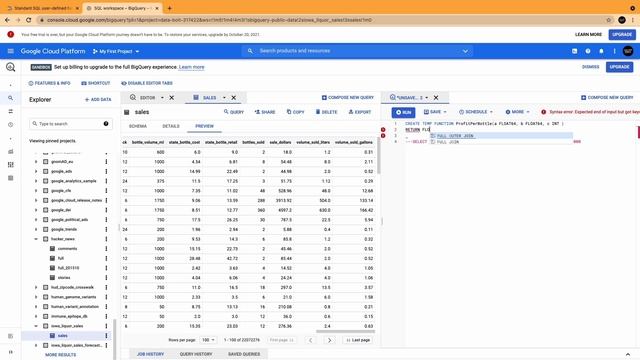This screenshot has height=360, width=640.
Task: Select FULL OUTER JOIN autocomplete suggestion
Action: click(501, 136)
